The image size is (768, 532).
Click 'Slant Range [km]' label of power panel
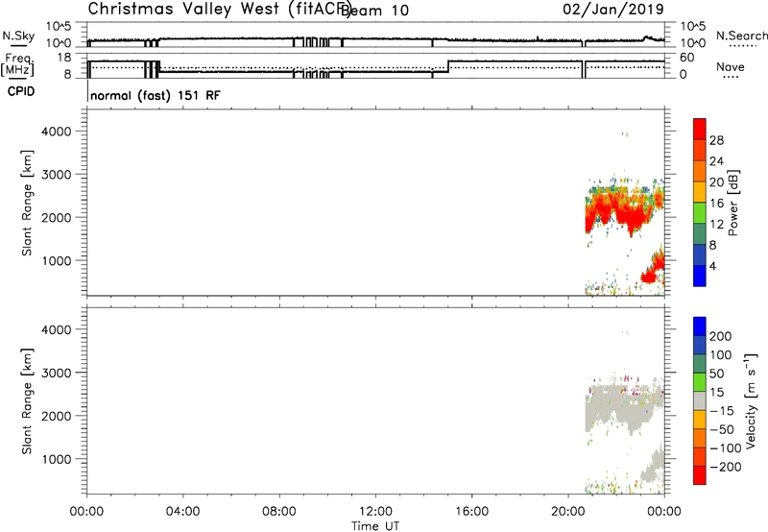[x=27, y=203]
